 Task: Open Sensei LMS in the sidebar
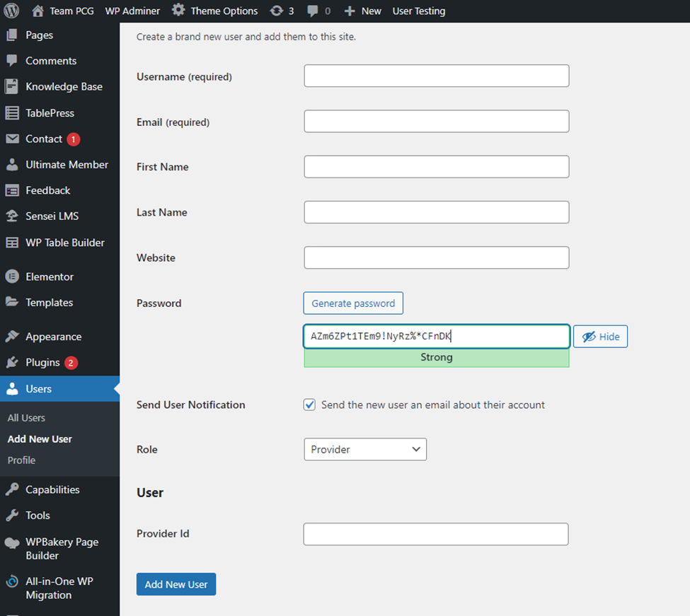point(52,216)
